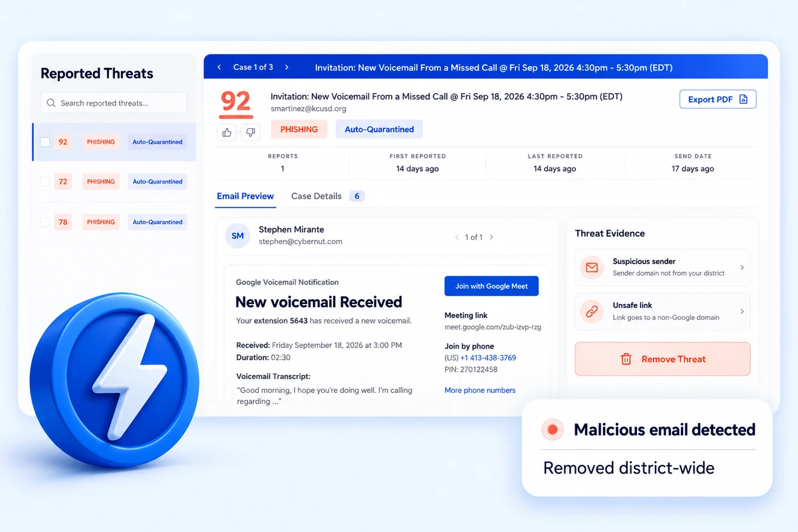Screen dimensions: 798x532
Task: Click the Remove Threat button
Action: click(x=662, y=359)
